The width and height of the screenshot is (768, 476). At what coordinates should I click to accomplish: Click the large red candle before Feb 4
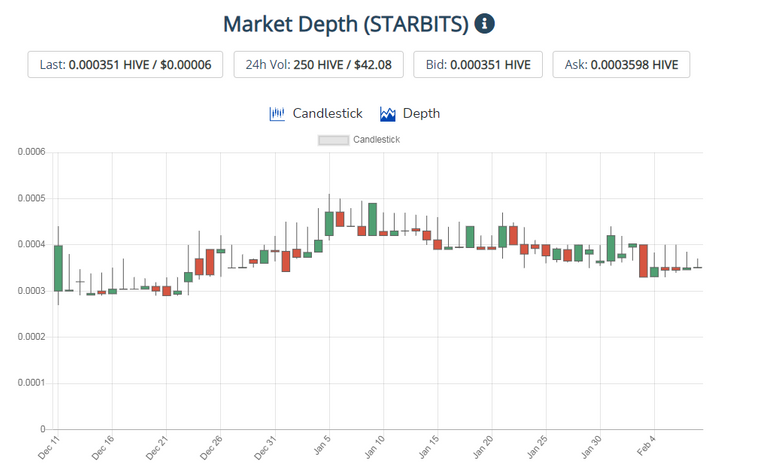(643, 261)
